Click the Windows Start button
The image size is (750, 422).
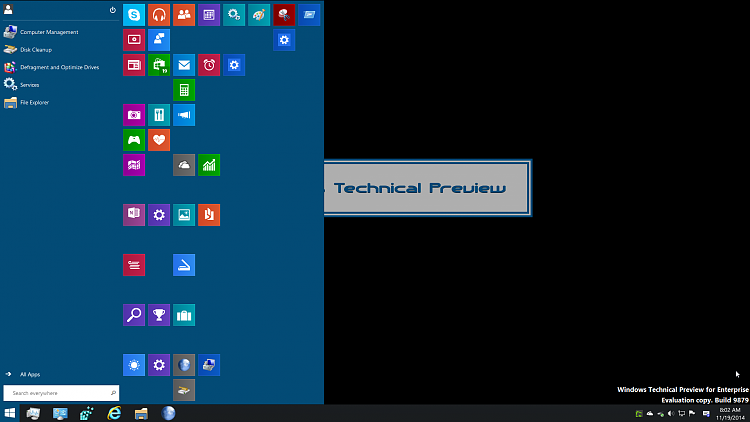pos(10,413)
